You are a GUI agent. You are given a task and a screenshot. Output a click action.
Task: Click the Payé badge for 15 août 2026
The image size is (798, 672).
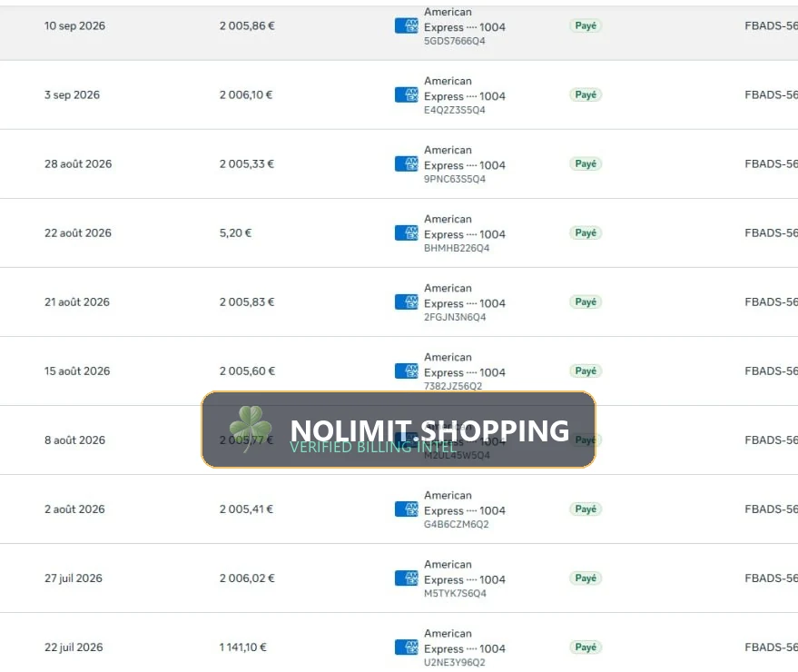[x=586, y=371]
